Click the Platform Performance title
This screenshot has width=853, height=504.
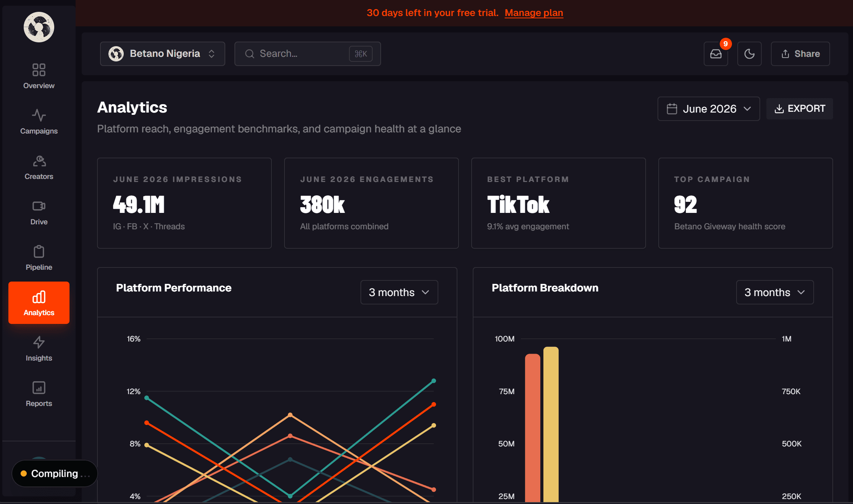click(174, 288)
